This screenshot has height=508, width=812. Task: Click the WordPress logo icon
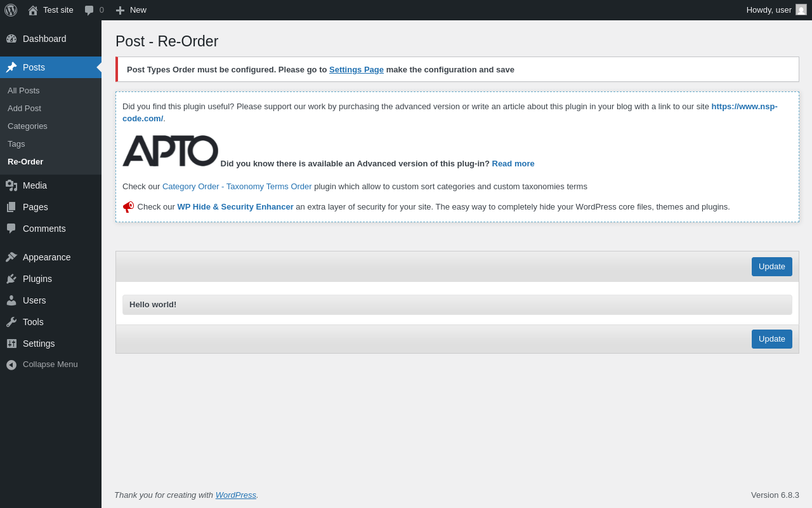[11, 10]
